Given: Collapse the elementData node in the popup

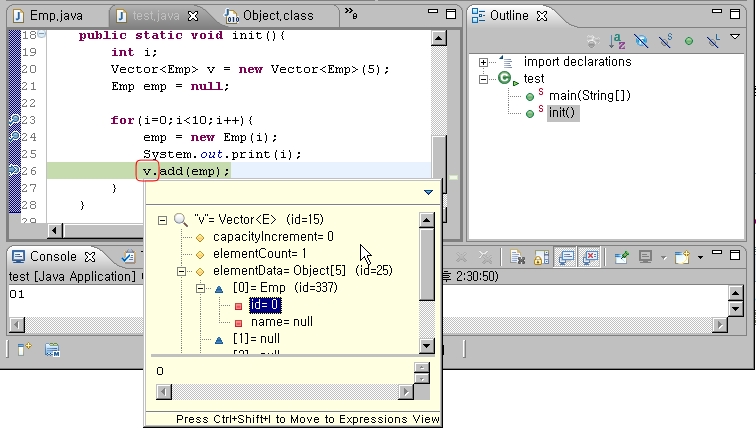Looking at the screenshot, I should 181,271.
